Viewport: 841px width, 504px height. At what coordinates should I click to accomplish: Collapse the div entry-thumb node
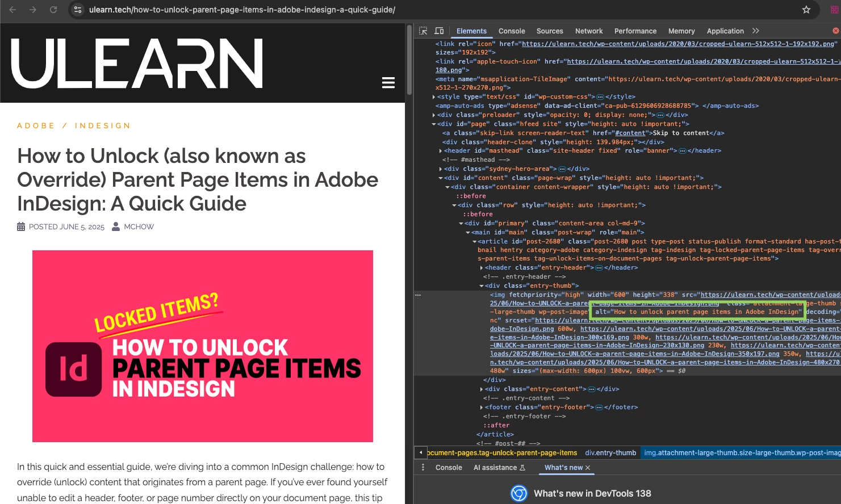482,286
